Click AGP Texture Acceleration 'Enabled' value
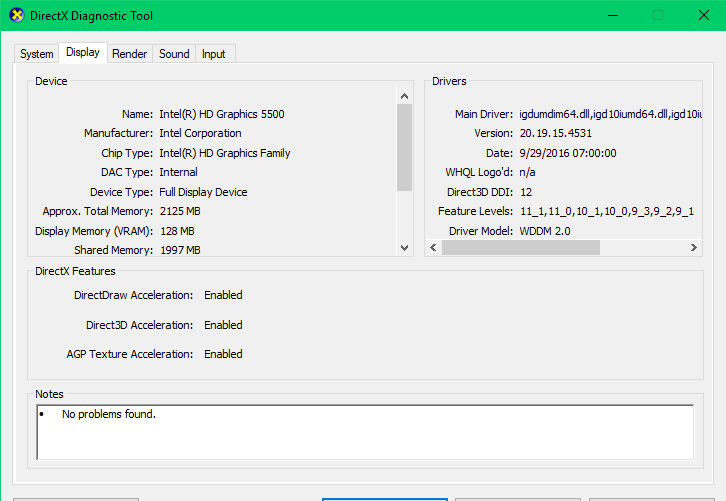 pyautogui.click(x=223, y=354)
